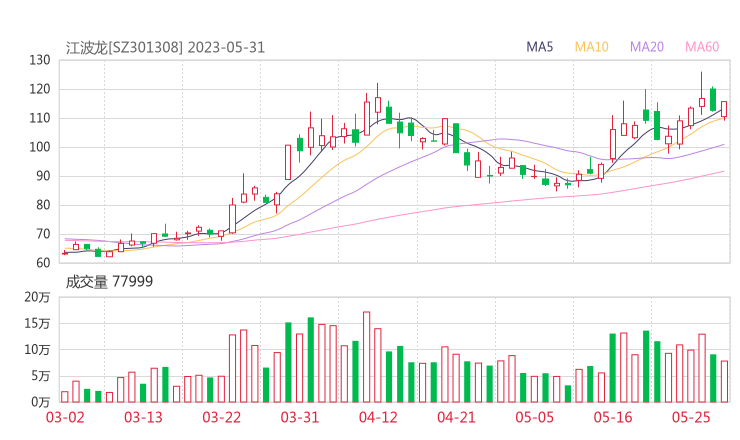The height and width of the screenshot is (440, 740).
Task: Select the first volume bar at 03-02
Action: click(x=65, y=397)
